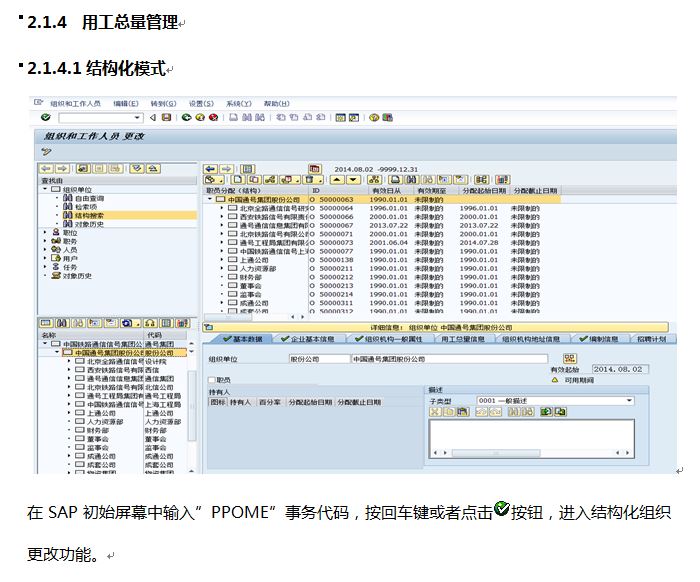
Task: Click the date and preview period calendar icon
Action: (315, 169)
